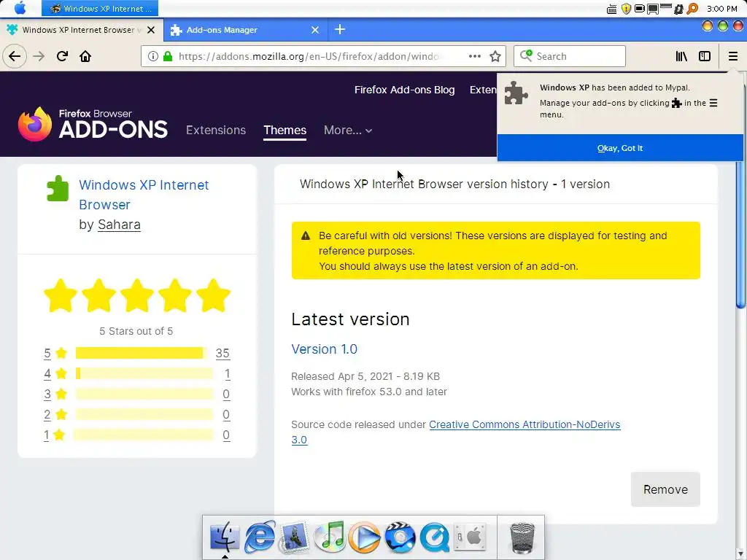This screenshot has height=560, width=747.
Task: Click the '5 Stars out of 5' text
Action: point(136,331)
